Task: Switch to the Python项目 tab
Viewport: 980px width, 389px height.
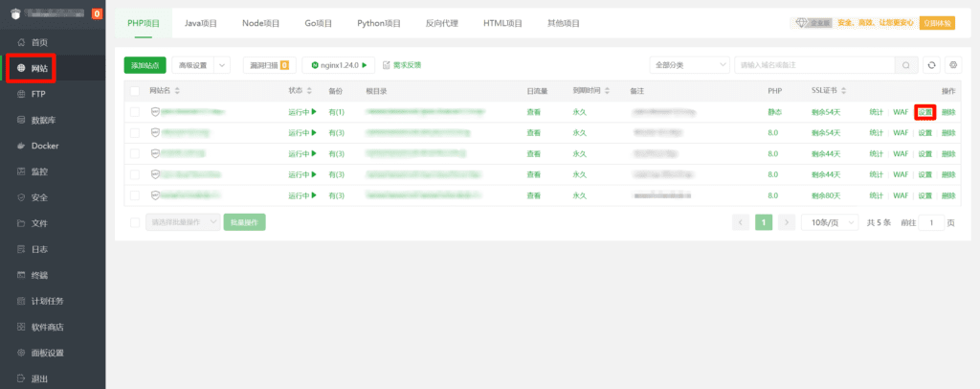Action: [x=379, y=23]
